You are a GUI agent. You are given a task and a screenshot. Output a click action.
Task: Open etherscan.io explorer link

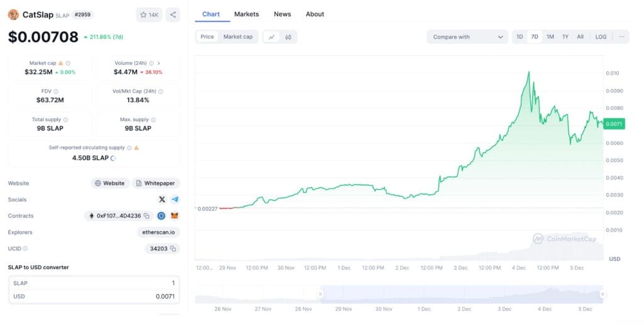(x=158, y=233)
